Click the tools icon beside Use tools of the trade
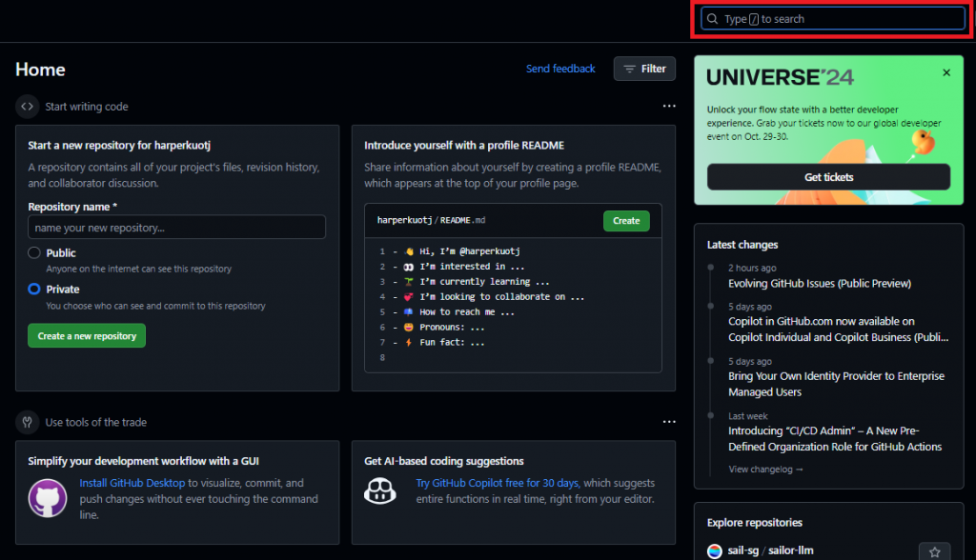This screenshot has height=560, width=976. pos(28,422)
